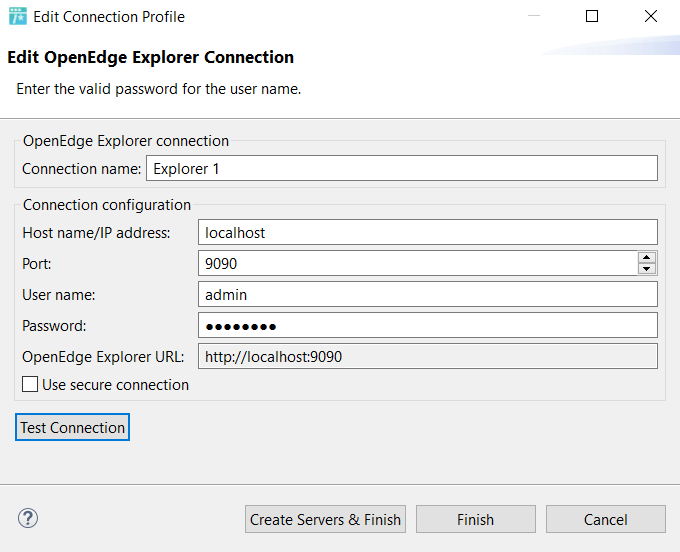Screen dimensions: 680x552
Task: Decrease the Port value with down arrow
Action: click(x=647, y=268)
